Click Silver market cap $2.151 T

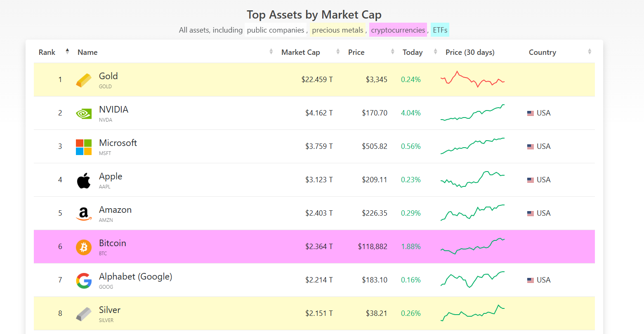pyautogui.click(x=319, y=313)
